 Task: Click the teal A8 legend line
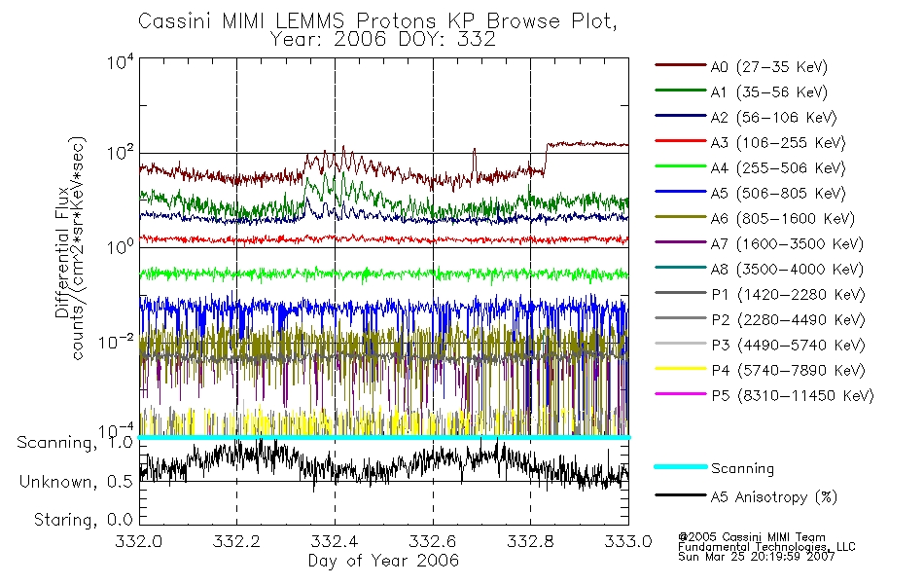click(681, 268)
